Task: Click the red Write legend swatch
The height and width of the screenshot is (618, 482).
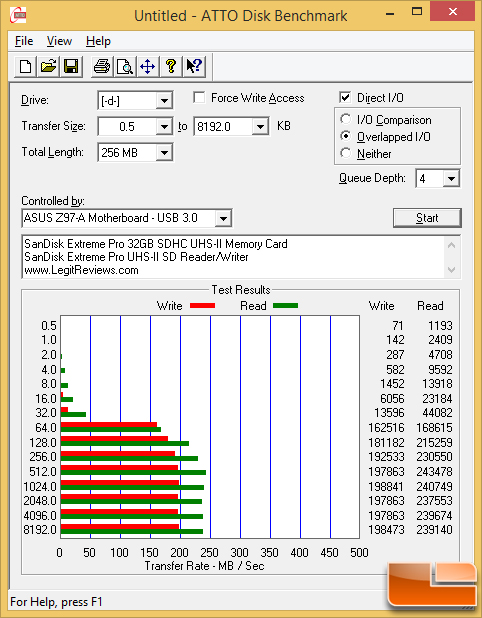Action: 203,305
